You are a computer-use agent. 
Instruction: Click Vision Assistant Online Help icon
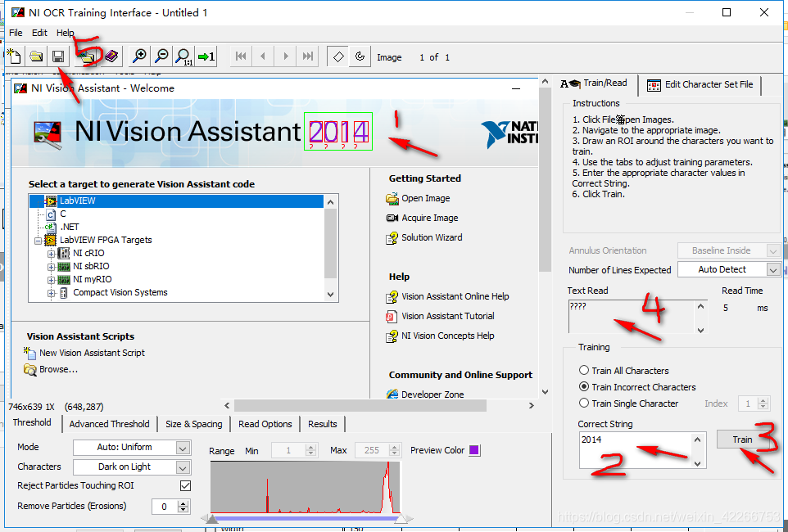(392, 297)
